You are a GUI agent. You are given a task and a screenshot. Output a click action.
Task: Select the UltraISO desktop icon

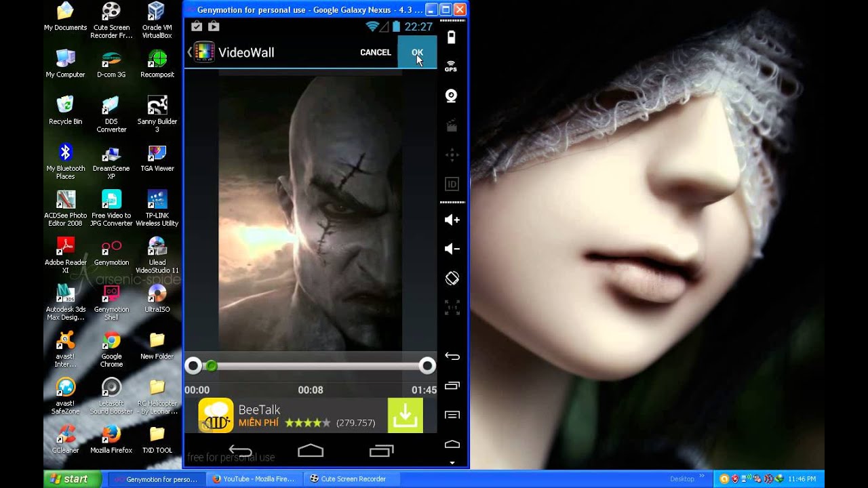click(x=157, y=298)
